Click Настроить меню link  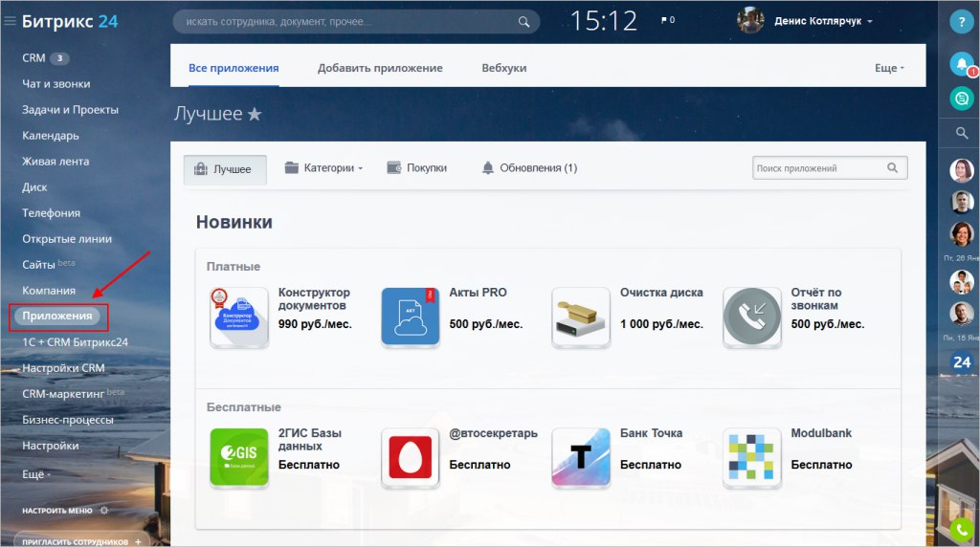click(x=56, y=510)
